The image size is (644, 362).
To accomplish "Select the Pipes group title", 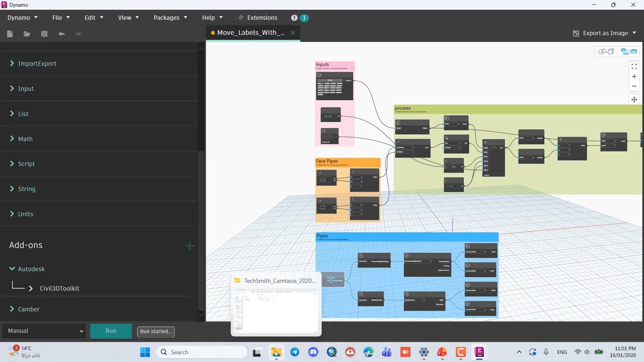I will (x=322, y=236).
